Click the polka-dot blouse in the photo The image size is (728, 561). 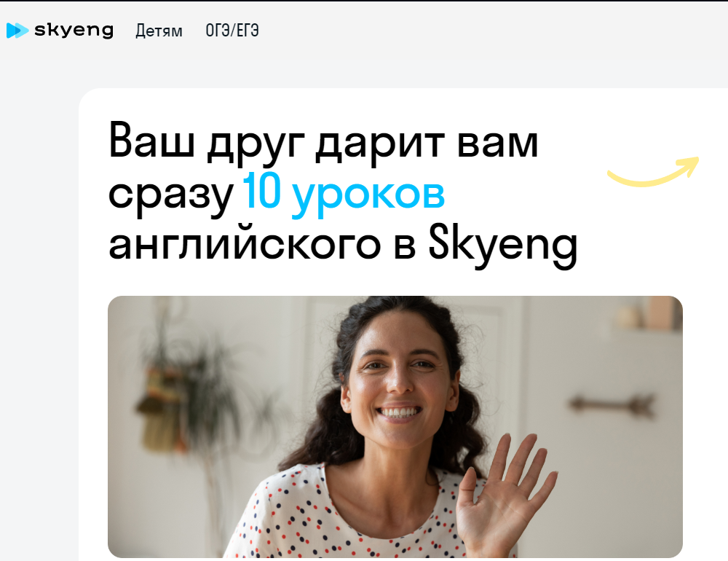pyautogui.click(x=344, y=516)
